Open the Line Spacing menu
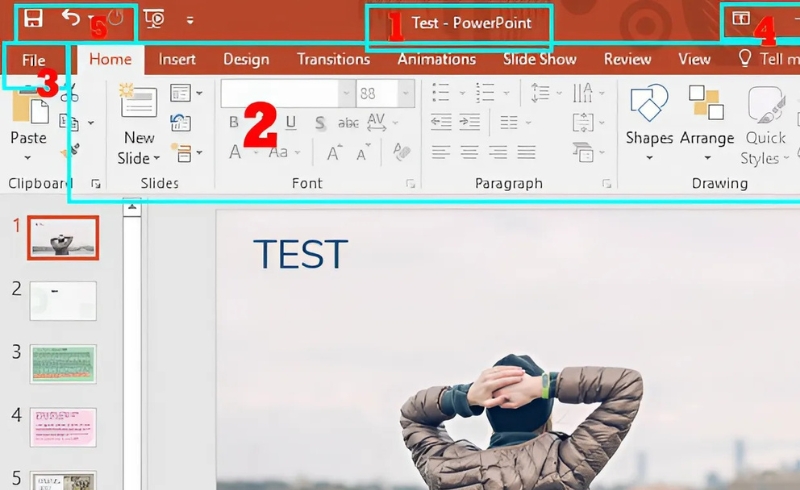The width and height of the screenshot is (800, 490). click(546, 93)
